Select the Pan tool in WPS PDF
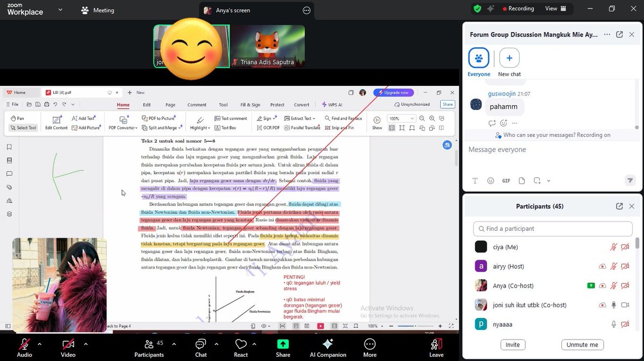The image size is (644, 361). click(x=17, y=118)
